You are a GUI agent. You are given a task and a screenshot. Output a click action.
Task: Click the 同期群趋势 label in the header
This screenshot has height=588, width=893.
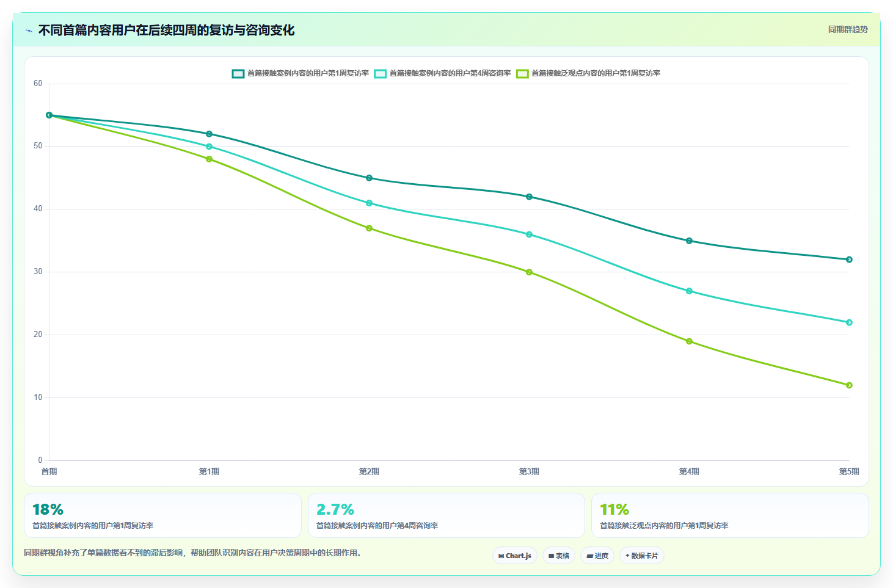[848, 29]
